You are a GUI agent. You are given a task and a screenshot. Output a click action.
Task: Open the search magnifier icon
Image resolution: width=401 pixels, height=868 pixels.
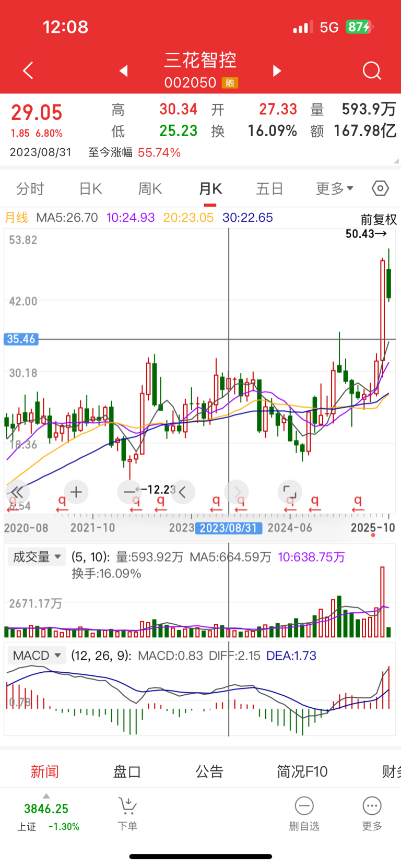pos(372,70)
